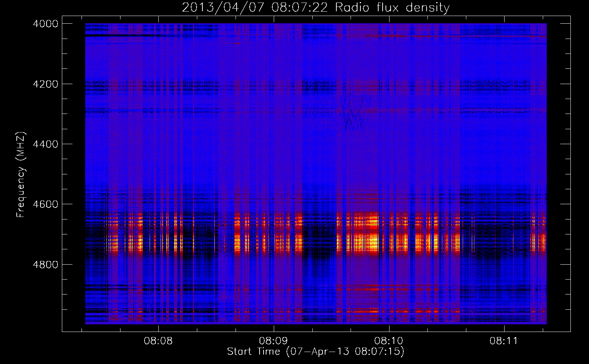Click the 08:09 time axis label

pos(273,341)
